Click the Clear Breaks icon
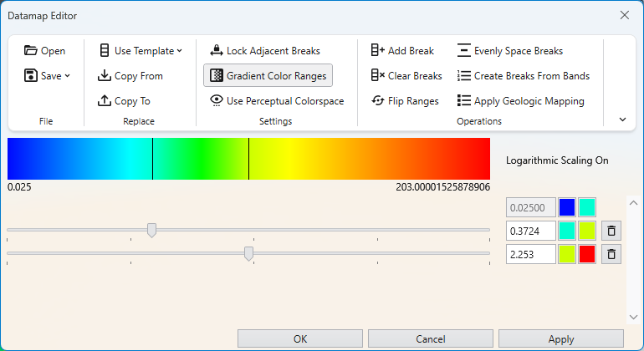Screen dimensions: 644x351 [x=377, y=76]
